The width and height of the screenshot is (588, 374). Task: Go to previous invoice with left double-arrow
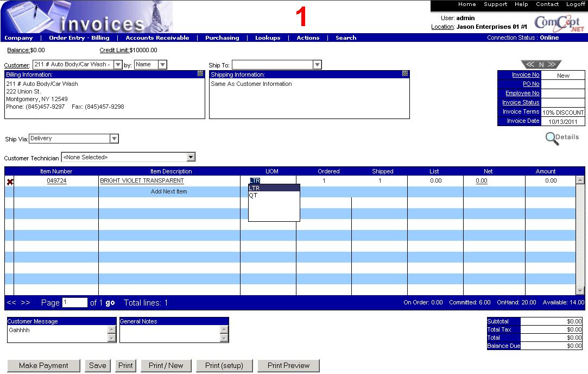tap(530, 65)
